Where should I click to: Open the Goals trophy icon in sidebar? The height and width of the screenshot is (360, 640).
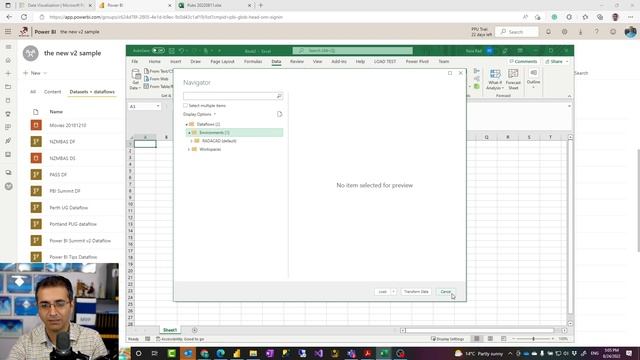(x=8, y=114)
